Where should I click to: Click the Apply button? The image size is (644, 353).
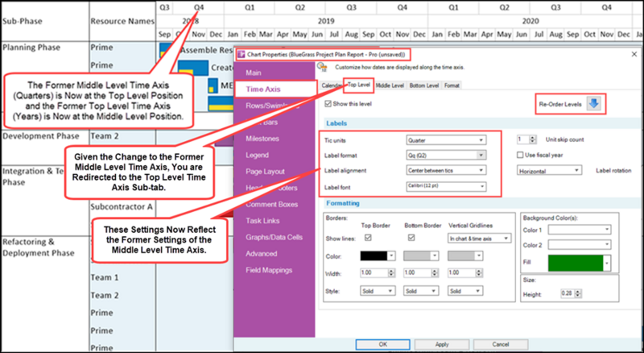click(x=442, y=344)
